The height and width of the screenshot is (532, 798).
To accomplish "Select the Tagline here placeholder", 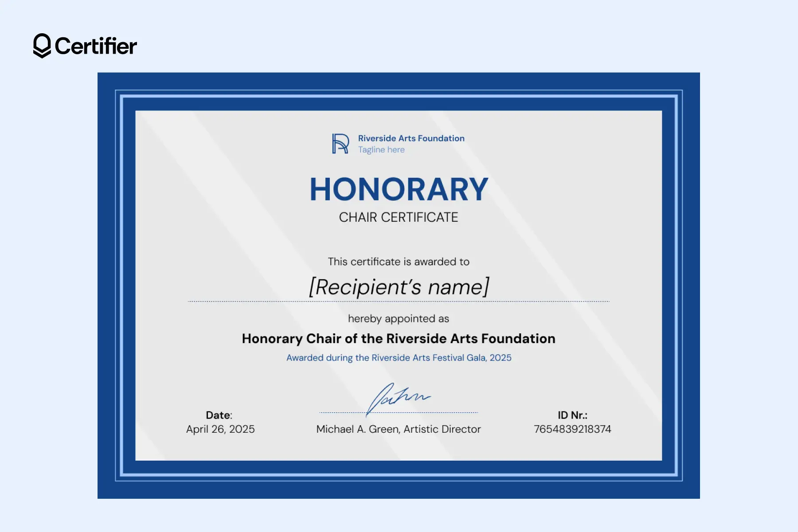I will tap(381, 150).
